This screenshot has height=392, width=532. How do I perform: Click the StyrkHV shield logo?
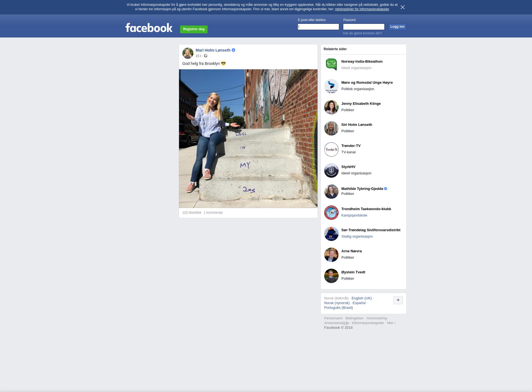click(331, 170)
